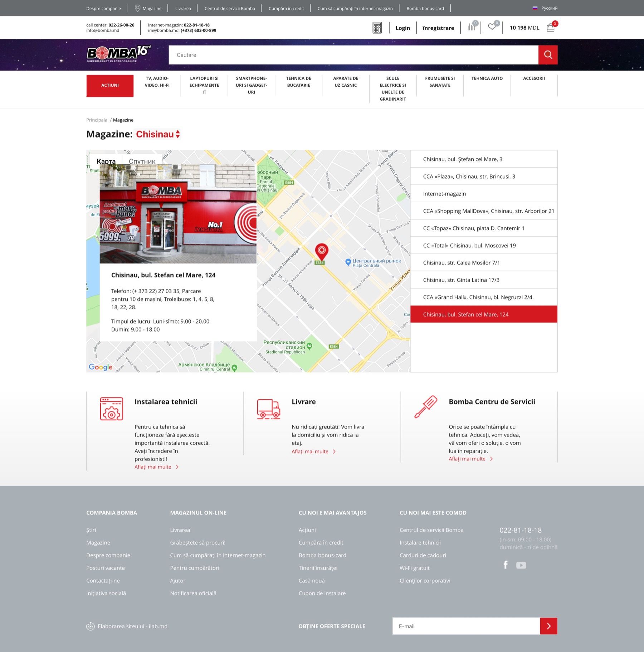
Task: Open the Facebook icon in footer
Action: click(506, 565)
